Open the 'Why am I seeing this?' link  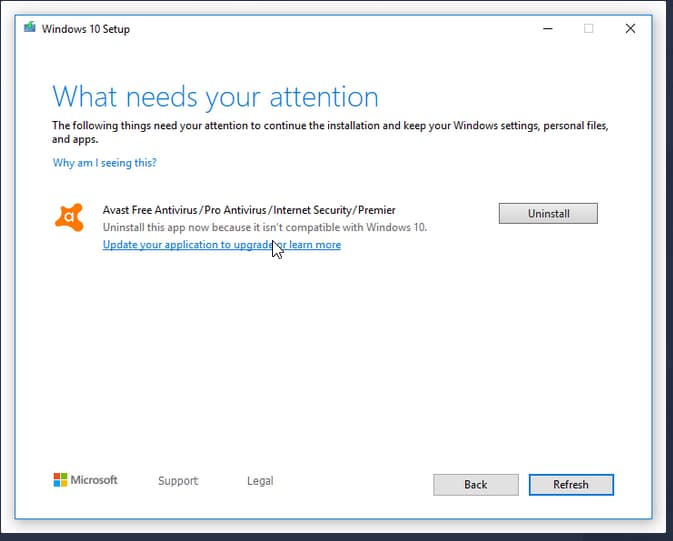click(104, 163)
